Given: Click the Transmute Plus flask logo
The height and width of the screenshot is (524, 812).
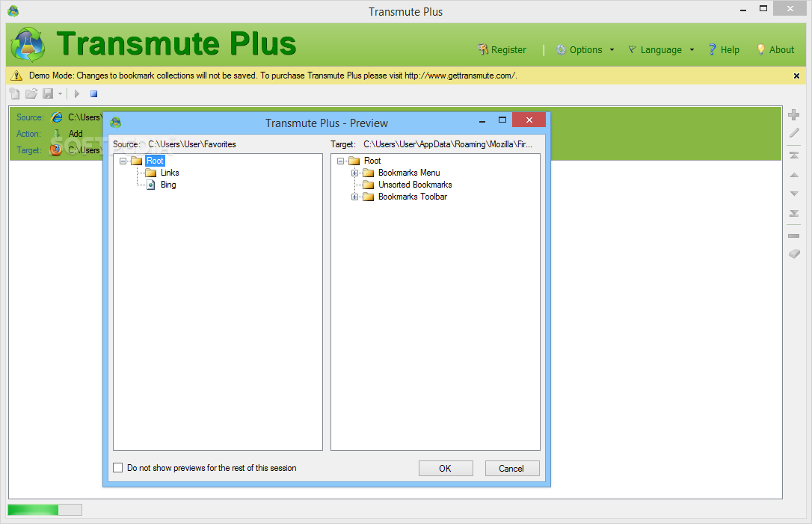Looking at the screenshot, I should click(x=28, y=45).
